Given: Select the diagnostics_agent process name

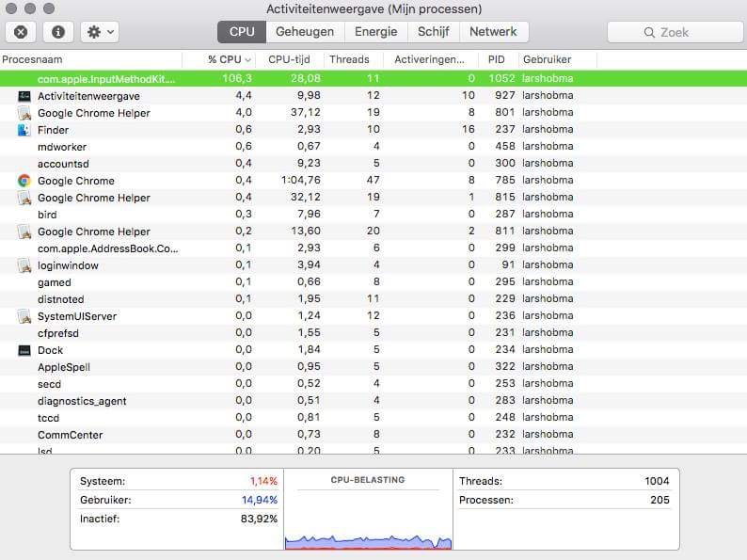Looking at the screenshot, I should click(x=82, y=401).
